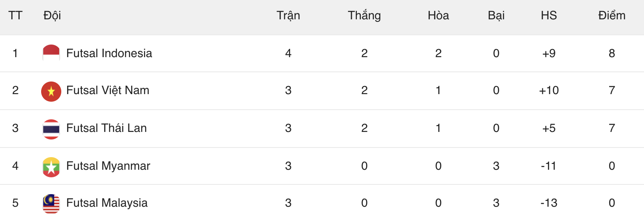Click the Điểm column header
Viewport: 644px width, 221px height.
tap(612, 16)
